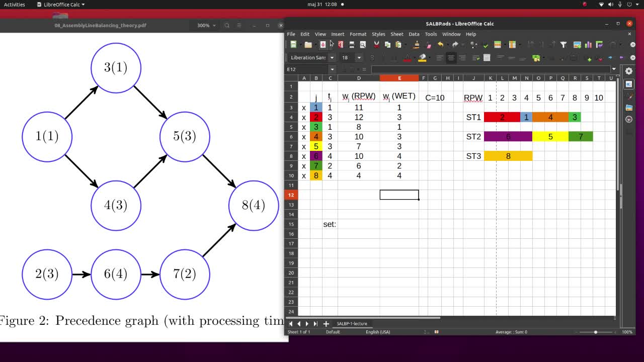This screenshot has width=644, height=362.
Task: Click Clone Formatting paintbrush icon
Action: (417, 45)
